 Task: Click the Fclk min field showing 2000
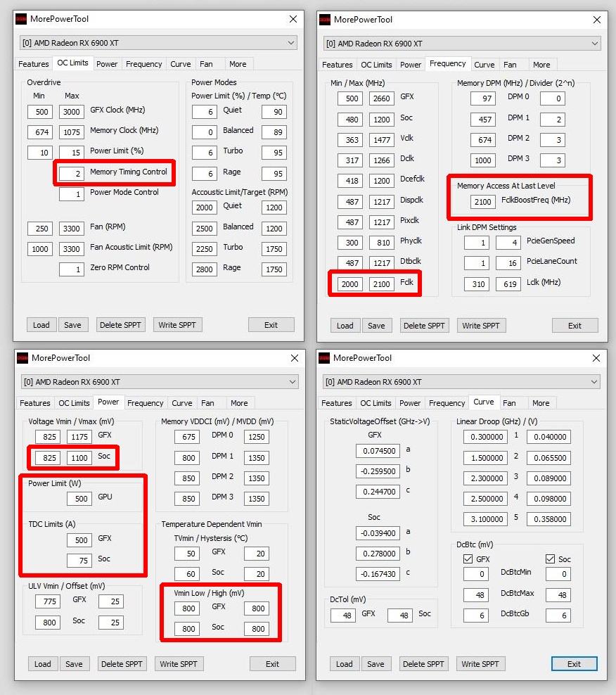[350, 284]
